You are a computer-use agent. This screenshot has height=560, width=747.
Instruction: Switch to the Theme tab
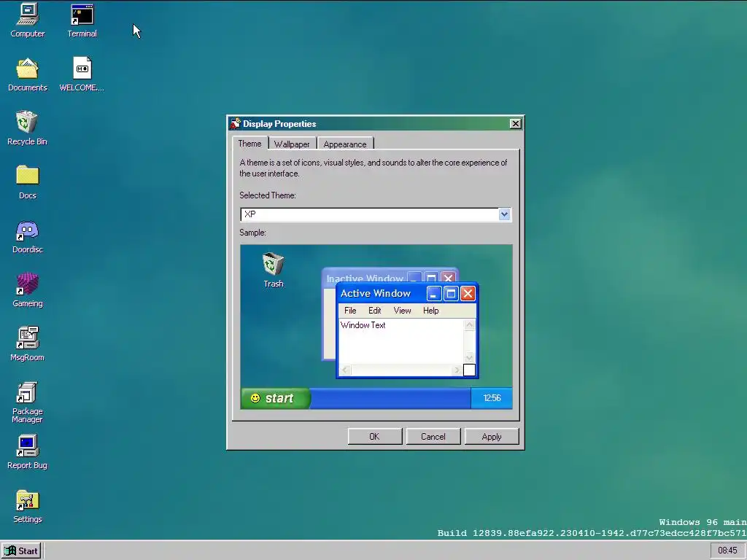pyautogui.click(x=249, y=144)
